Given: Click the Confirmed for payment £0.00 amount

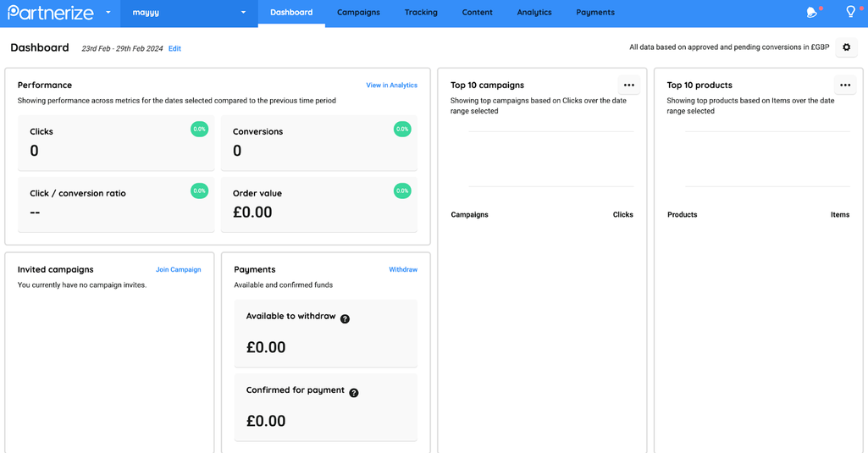Looking at the screenshot, I should [x=266, y=421].
